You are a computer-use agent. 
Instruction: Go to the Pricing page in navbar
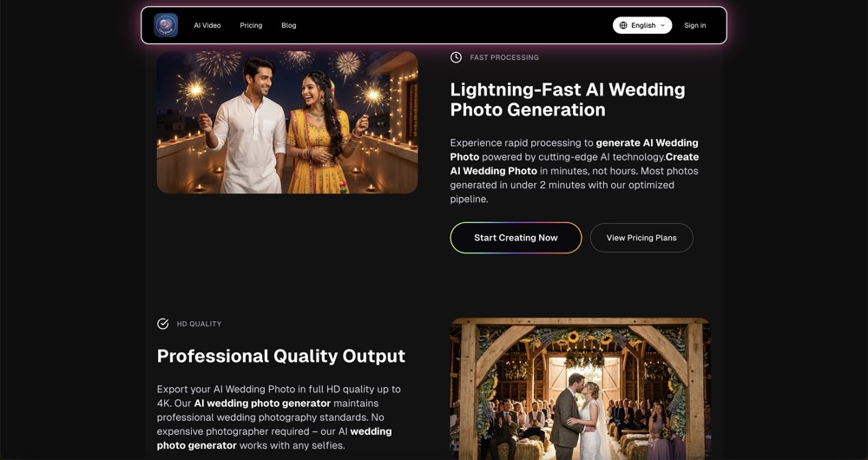pos(251,25)
